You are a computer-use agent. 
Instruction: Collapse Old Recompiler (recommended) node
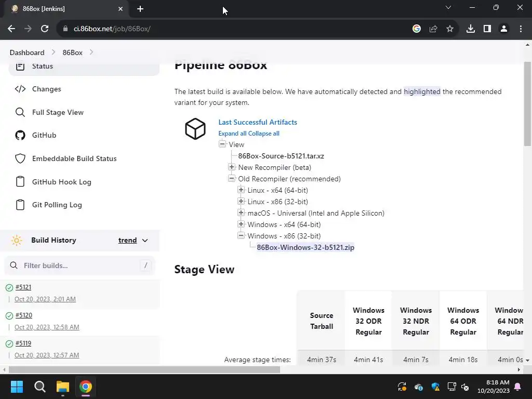(x=232, y=179)
